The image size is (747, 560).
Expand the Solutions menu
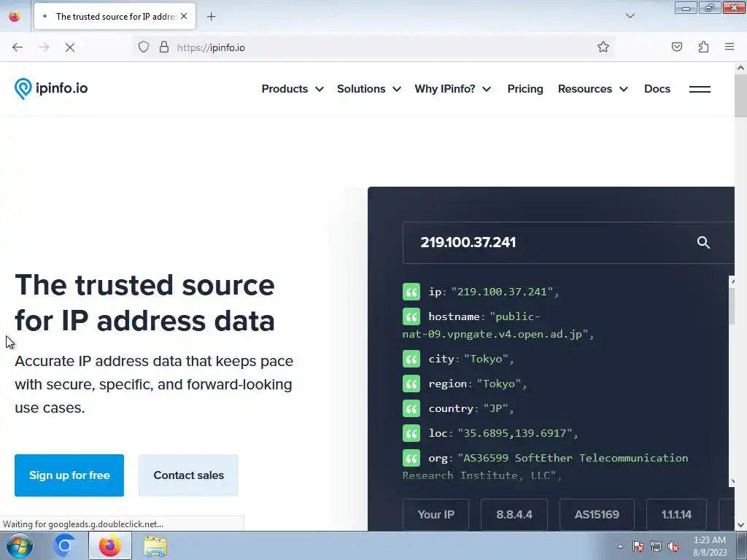pos(368,89)
